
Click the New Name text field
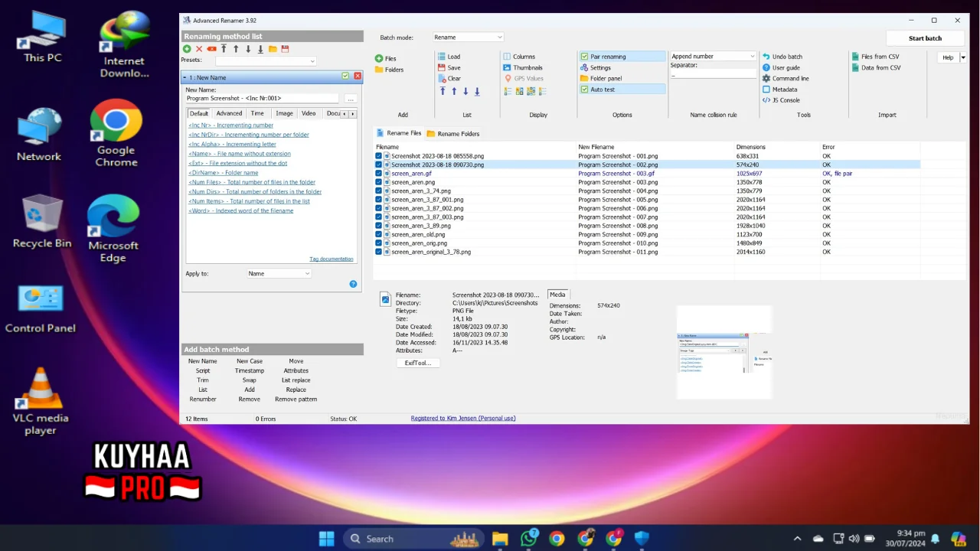point(261,99)
